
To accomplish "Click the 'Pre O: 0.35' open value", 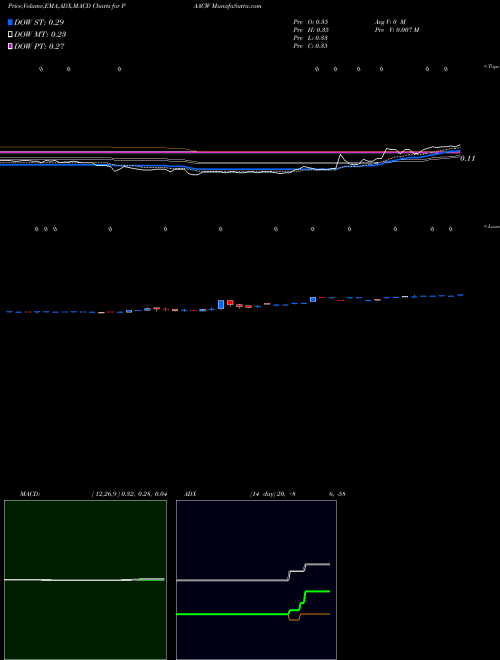I will pyautogui.click(x=311, y=21).
